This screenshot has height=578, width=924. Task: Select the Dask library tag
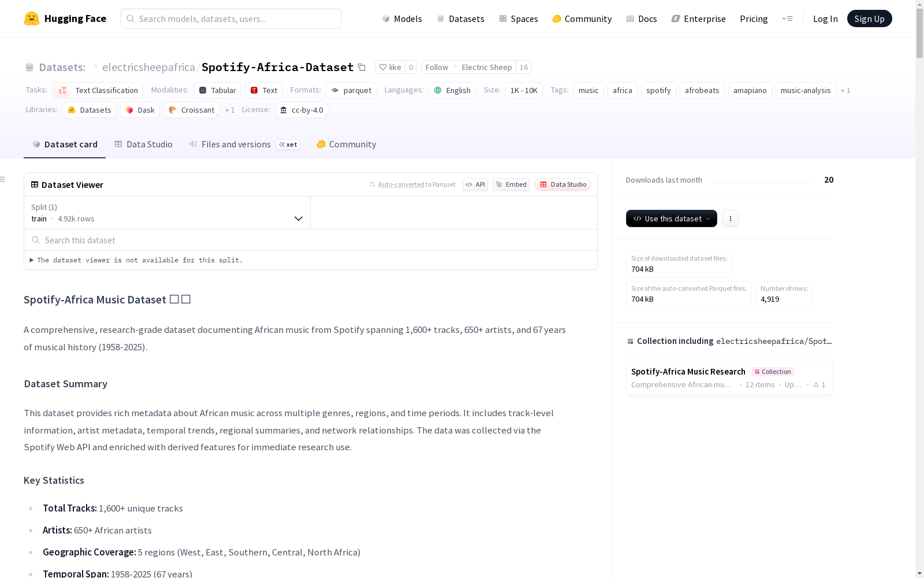[140, 110]
